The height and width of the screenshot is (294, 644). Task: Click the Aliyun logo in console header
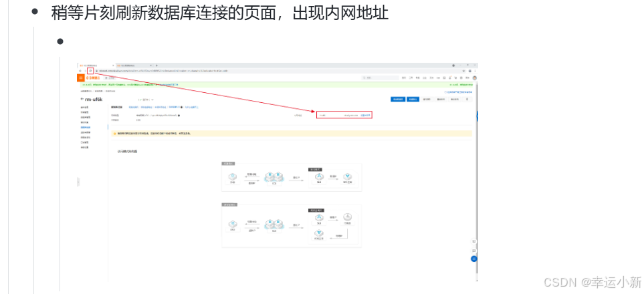(x=93, y=78)
